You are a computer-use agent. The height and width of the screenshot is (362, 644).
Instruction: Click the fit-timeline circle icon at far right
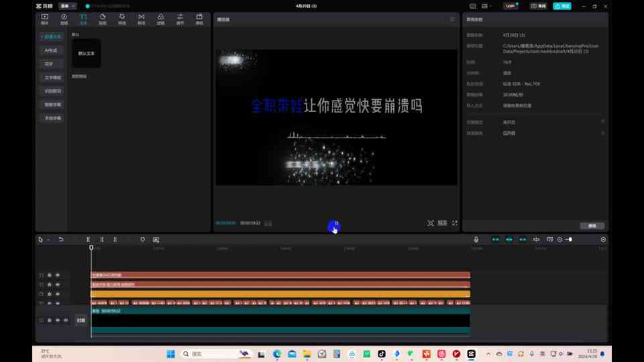click(603, 239)
